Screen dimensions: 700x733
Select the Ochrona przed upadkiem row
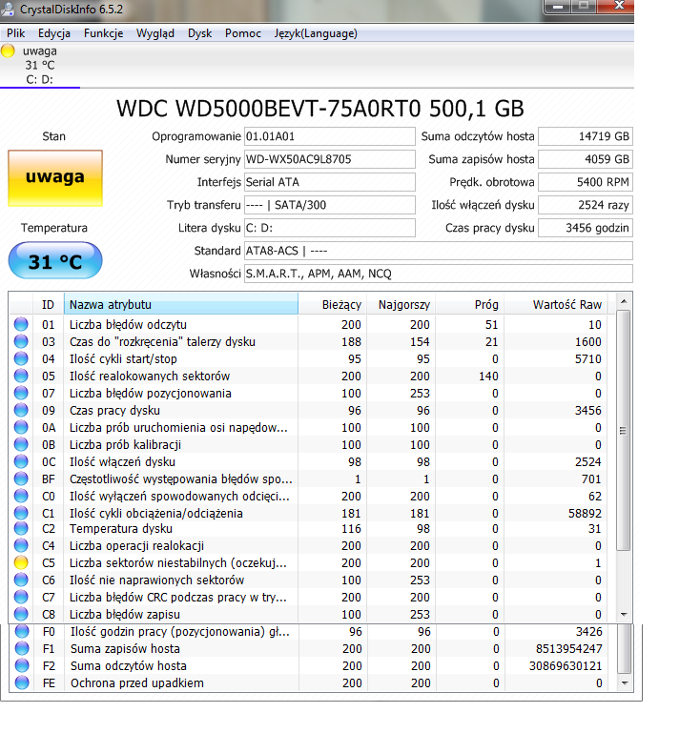point(309,683)
